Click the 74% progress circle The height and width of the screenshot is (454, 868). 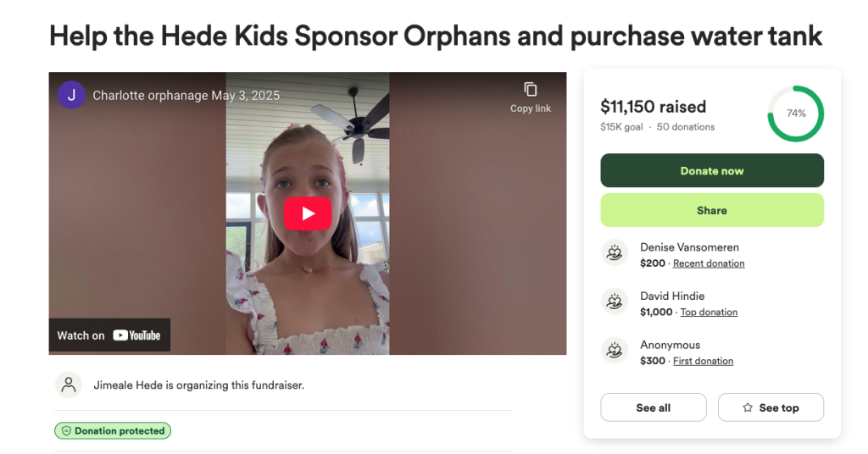pyautogui.click(x=795, y=113)
